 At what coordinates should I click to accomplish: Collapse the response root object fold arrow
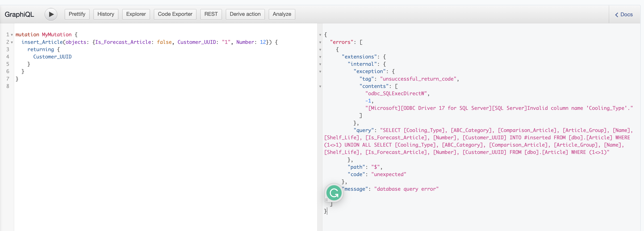point(320,35)
